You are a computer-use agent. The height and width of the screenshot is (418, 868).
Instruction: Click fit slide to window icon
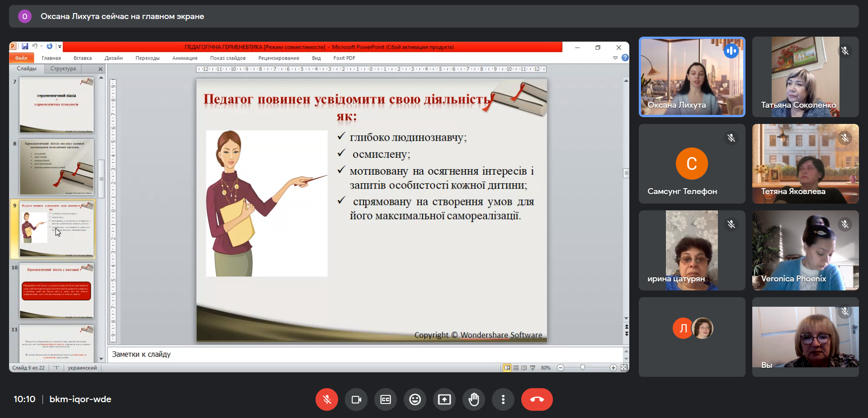pos(624,368)
